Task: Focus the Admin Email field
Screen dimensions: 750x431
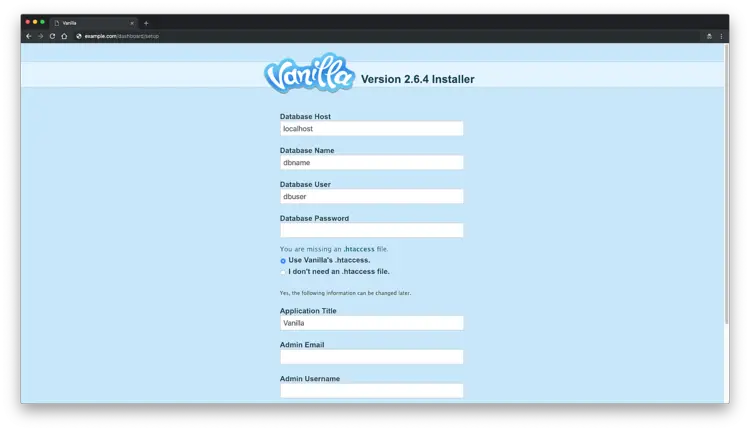Action: pyautogui.click(x=372, y=357)
